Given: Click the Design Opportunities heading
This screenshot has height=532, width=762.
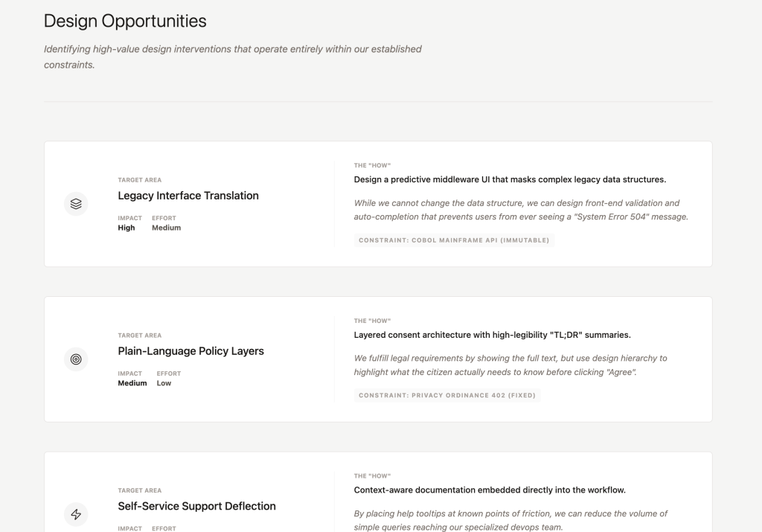Looking at the screenshot, I should click(125, 21).
